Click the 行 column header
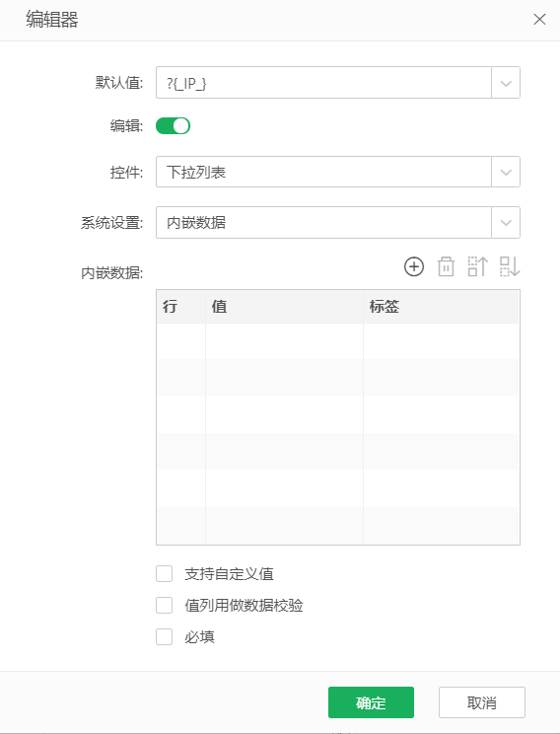560x734 pixels. point(181,307)
